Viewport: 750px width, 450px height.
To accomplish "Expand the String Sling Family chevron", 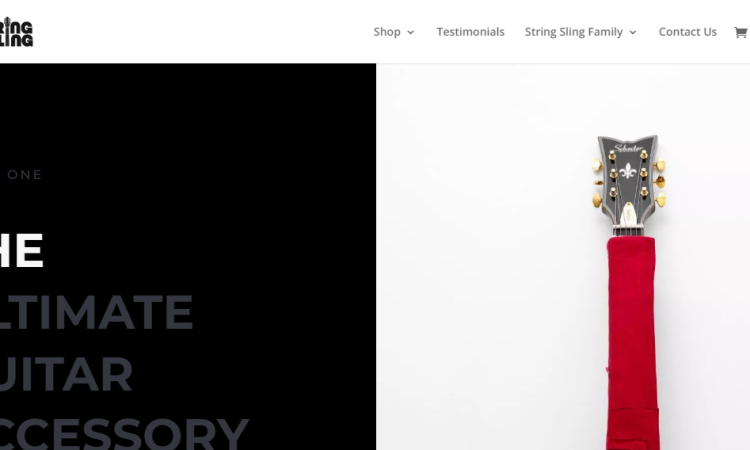I will (x=633, y=33).
